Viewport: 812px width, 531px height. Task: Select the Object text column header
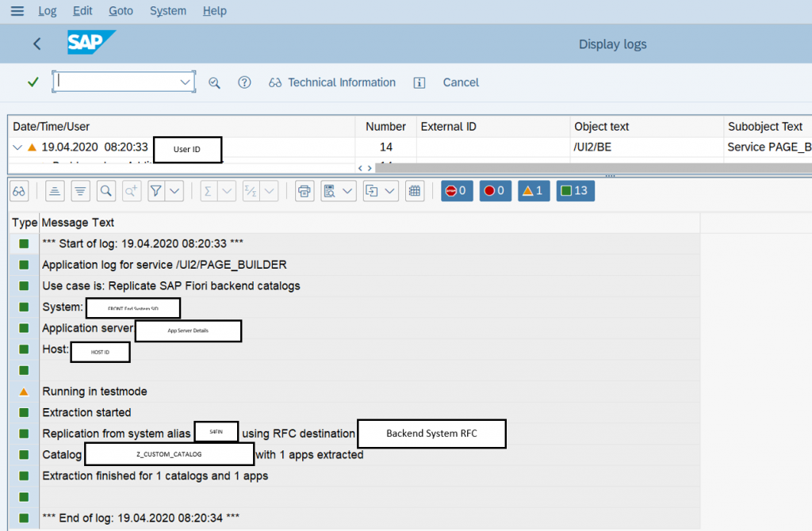pos(647,126)
